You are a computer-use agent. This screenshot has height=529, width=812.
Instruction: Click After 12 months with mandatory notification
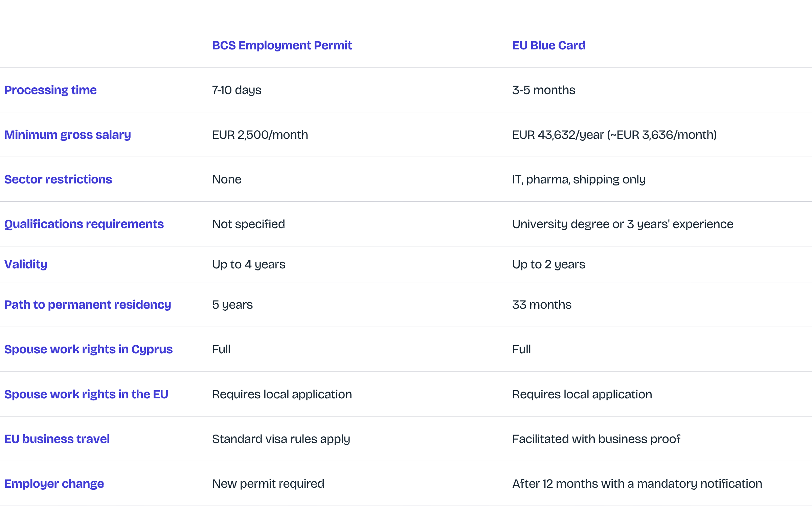637,484
